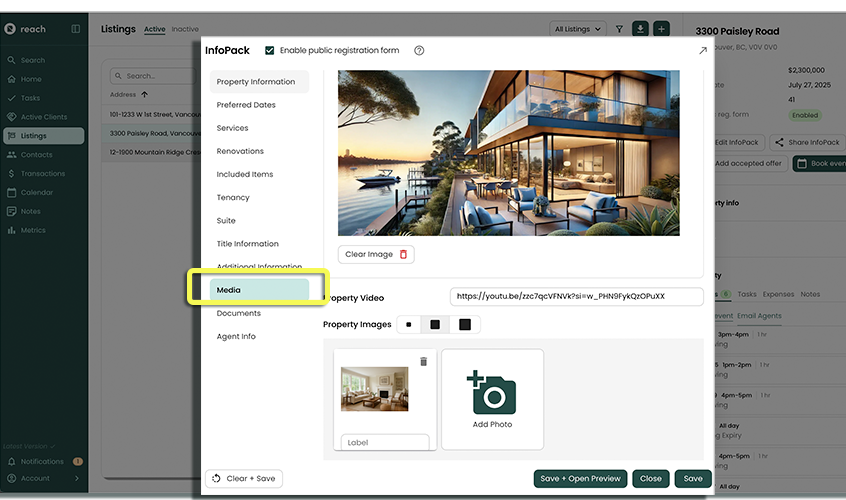This screenshot has width=846, height=500.
Task: Collapse the sidebar using the panel icon
Action: (x=76, y=29)
